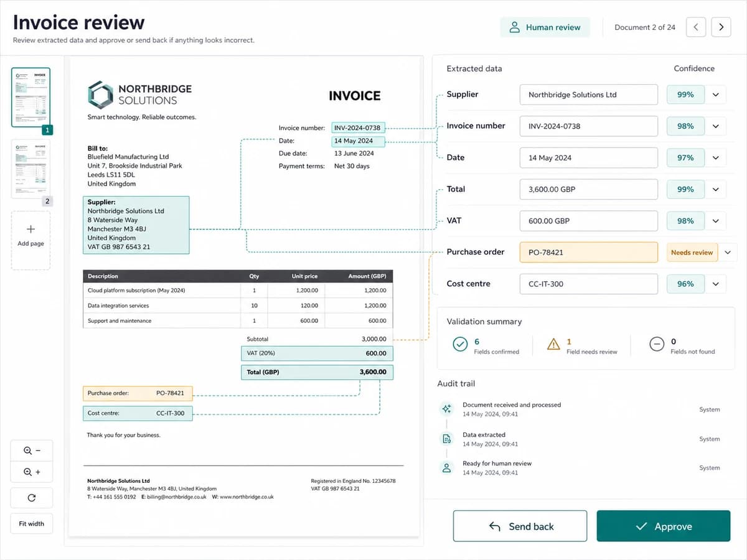Click the highlighted INV-2024-0738 on the invoice
747x560 pixels.
pos(358,128)
